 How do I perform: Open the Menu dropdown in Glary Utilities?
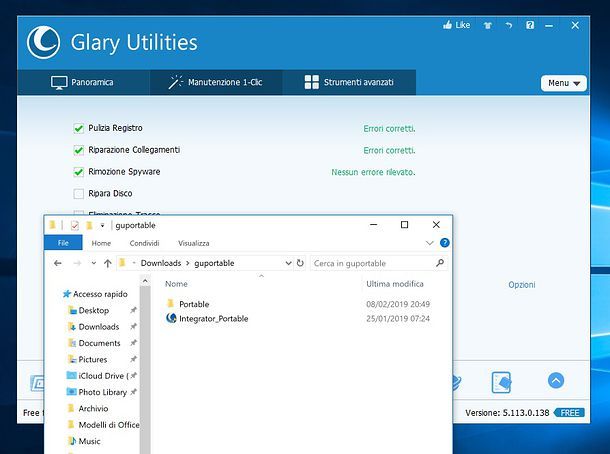(563, 83)
